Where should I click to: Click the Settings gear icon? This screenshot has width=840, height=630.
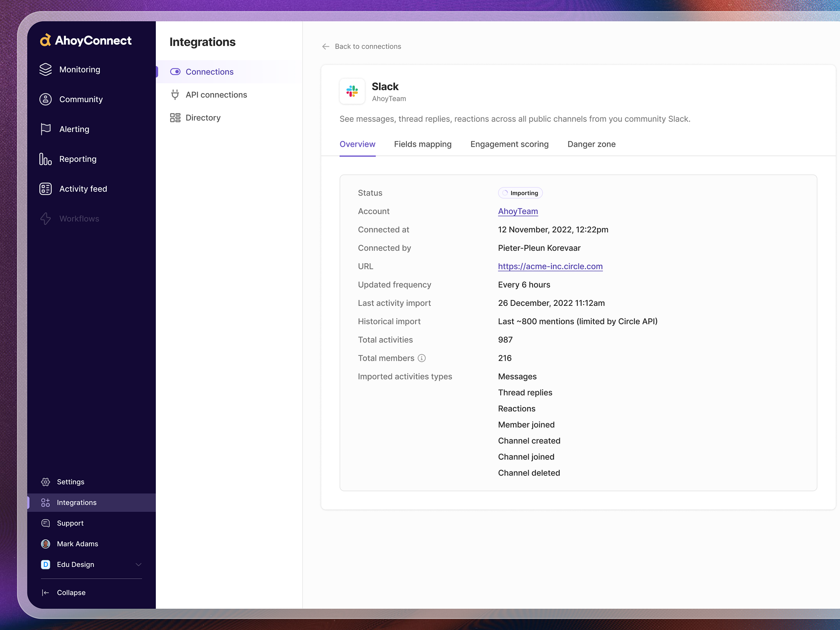pos(46,482)
